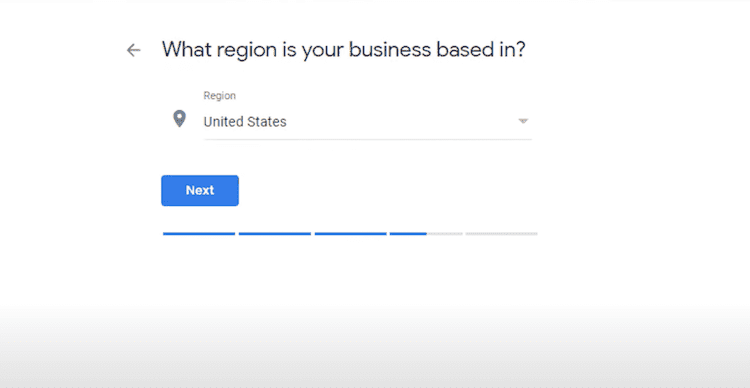Expand the Region dropdown arrow

523,121
